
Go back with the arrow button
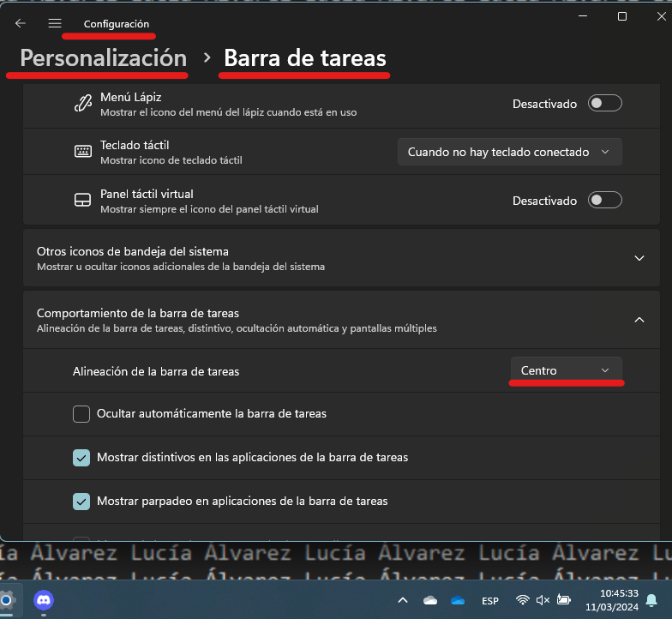pos(21,24)
